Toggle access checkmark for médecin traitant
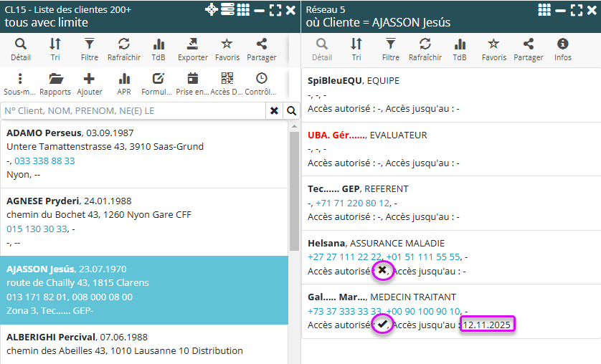The image size is (601, 364). (x=382, y=325)
